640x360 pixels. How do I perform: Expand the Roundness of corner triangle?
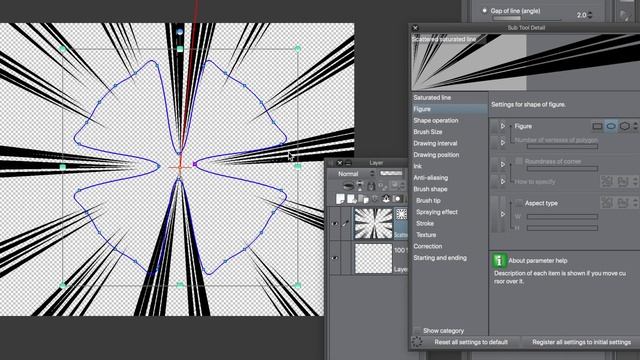pos(503,164)
